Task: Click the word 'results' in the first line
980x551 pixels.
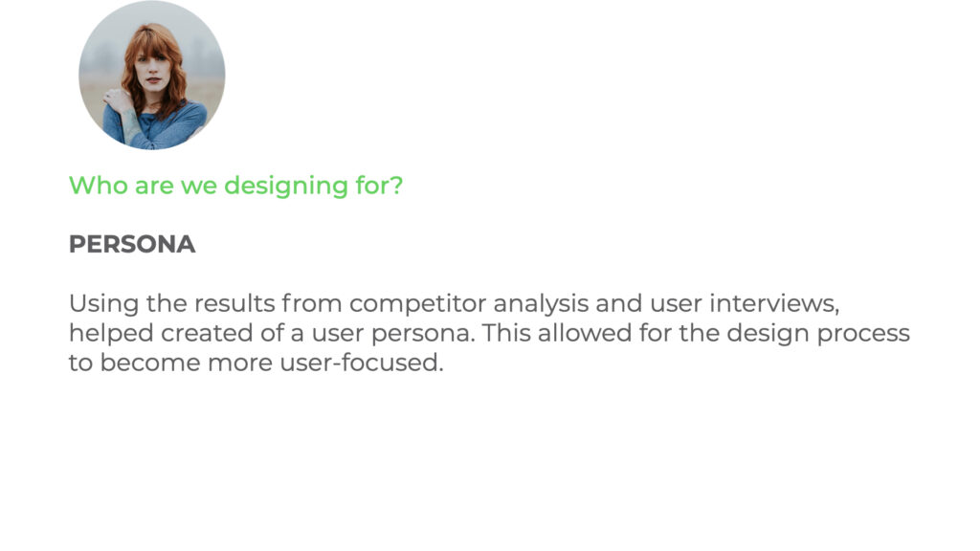Action: 234,303
